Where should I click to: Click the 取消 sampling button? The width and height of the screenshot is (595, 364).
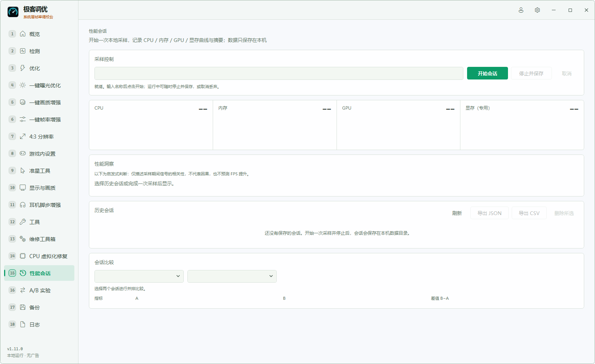pos(567,74)
